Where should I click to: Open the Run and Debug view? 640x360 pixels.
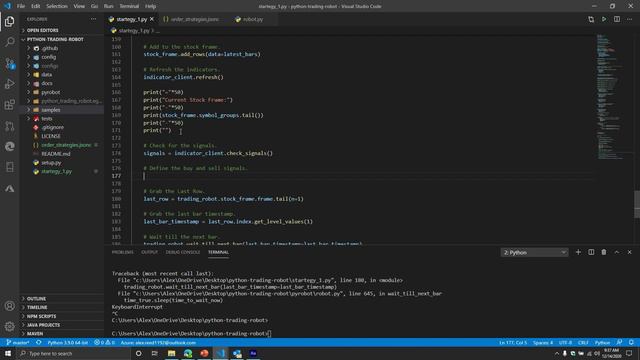[x=9, y=84]
